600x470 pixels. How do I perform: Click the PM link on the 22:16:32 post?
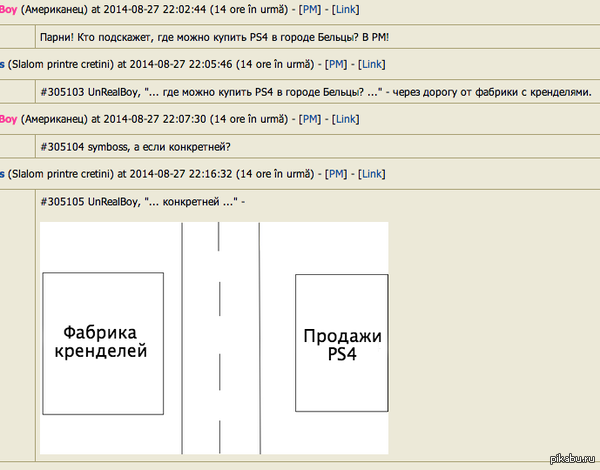tap(336, 174)
